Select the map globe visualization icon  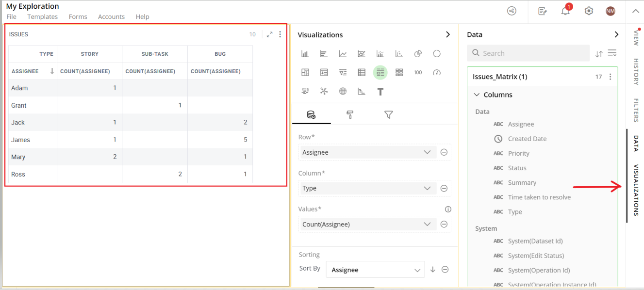[x=343, y=91]
